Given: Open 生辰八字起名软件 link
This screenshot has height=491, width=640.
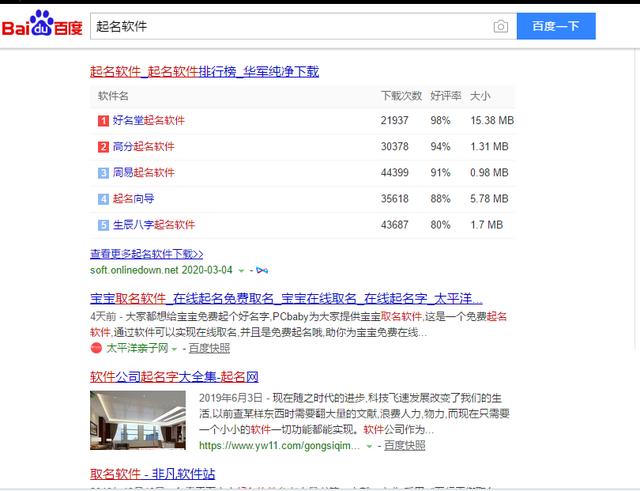Looking at the screenshot, I should (x=154, y=225).
